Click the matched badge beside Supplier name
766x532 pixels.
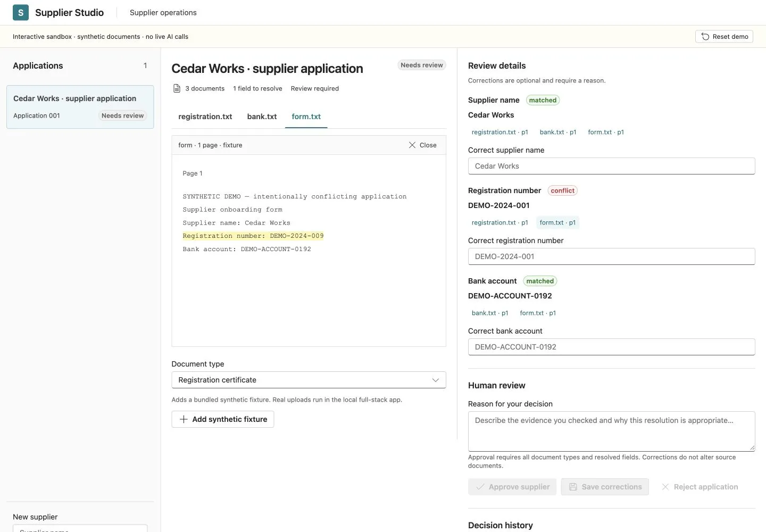click(543, 100)
